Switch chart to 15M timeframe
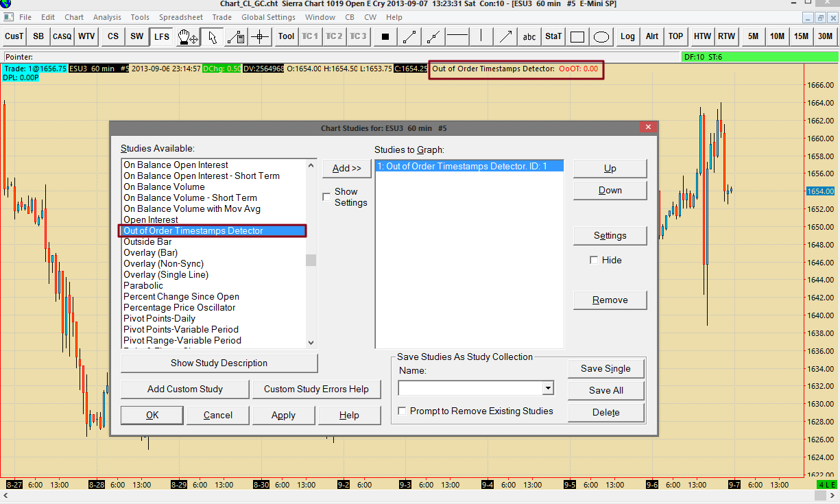The height and width of the screenshot is (504, 840). 801,36
